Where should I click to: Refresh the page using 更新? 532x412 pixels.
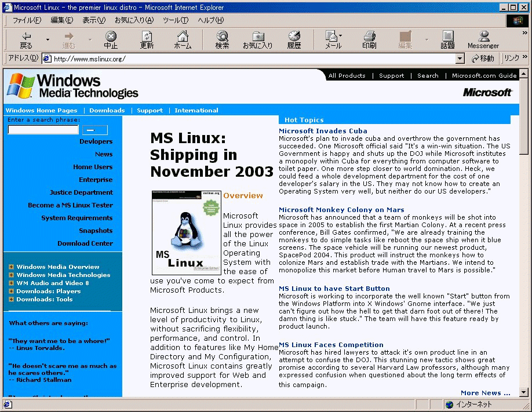coord(147,41)
